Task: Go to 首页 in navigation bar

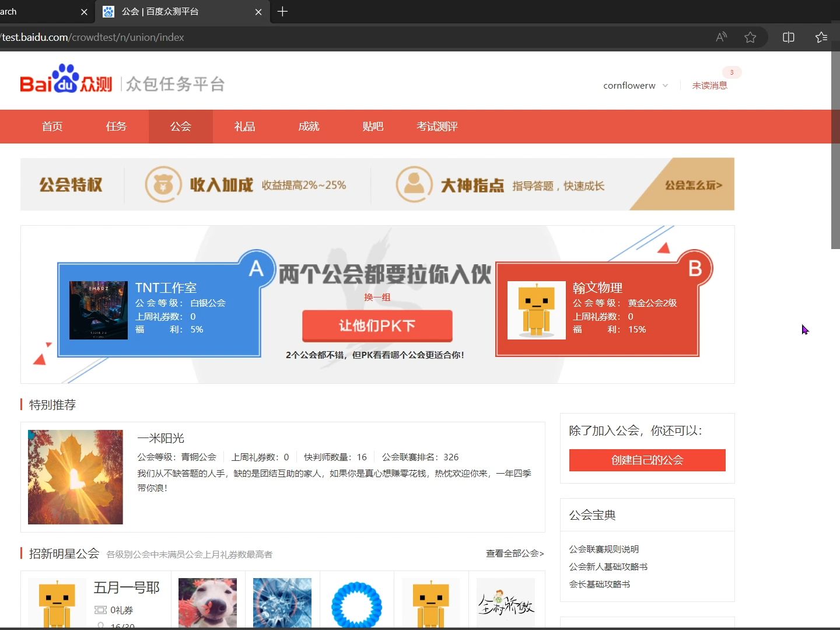Action: pos(52,127)
